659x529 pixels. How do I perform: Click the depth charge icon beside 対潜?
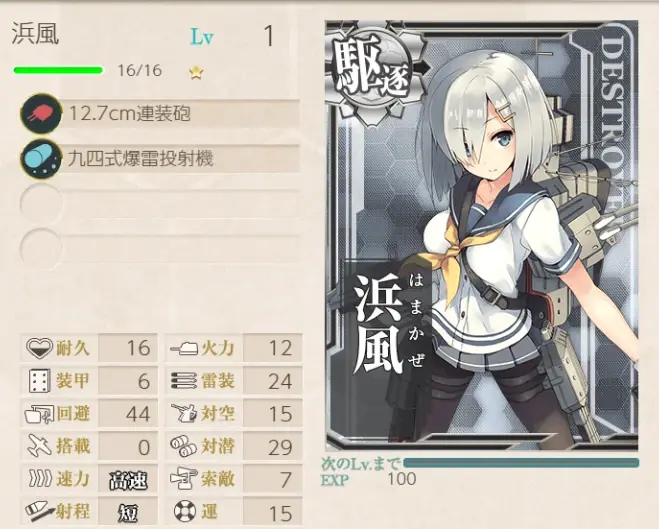pyautogui.click(x=183, y=446)
